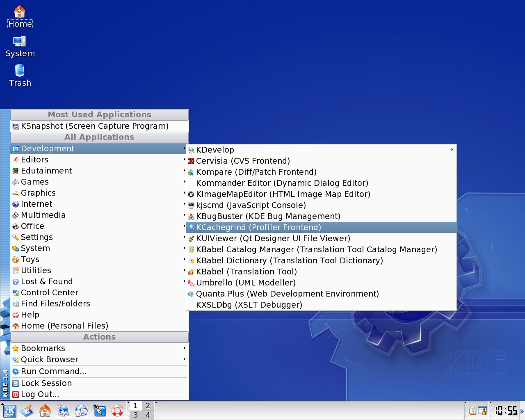Switch to virtual desktop 1 in pager
525x420 pixels.
pos(135,406)
